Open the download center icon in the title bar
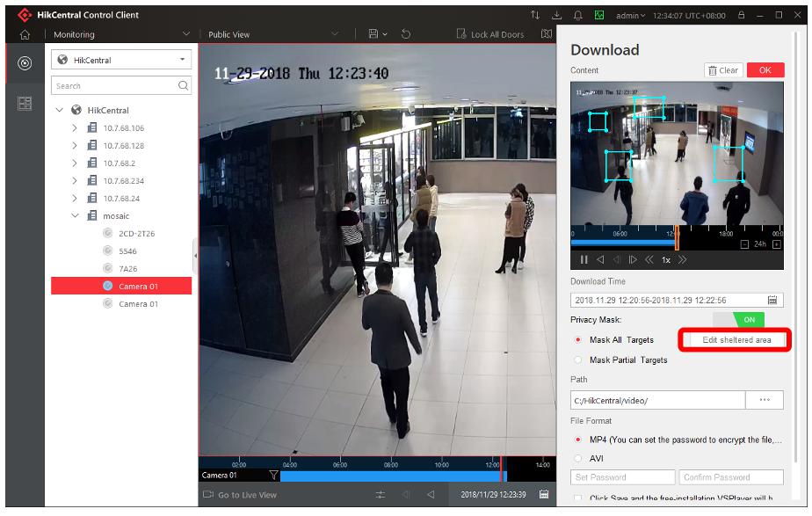This screenshot has height=516, width=812. [556, 15]
